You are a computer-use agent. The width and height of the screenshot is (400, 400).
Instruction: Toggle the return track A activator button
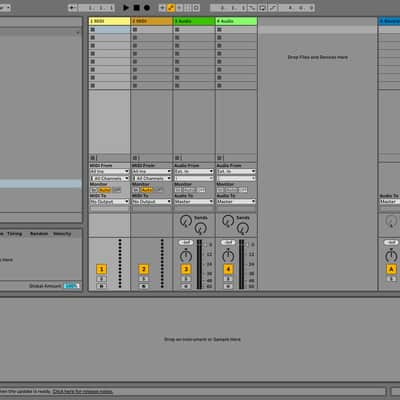[x=391, y=269]
